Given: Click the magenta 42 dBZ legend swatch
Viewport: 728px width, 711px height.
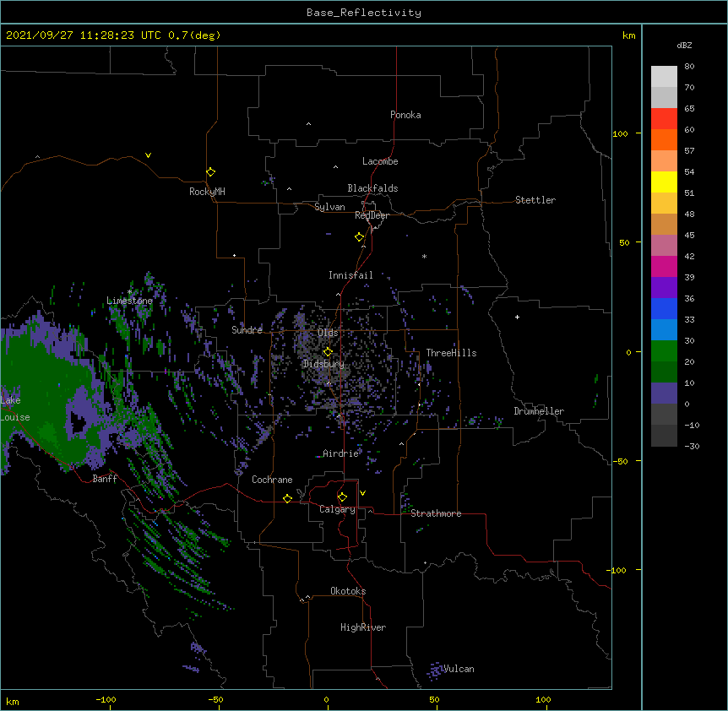Looking at the screenshot, I should [664, 266].
